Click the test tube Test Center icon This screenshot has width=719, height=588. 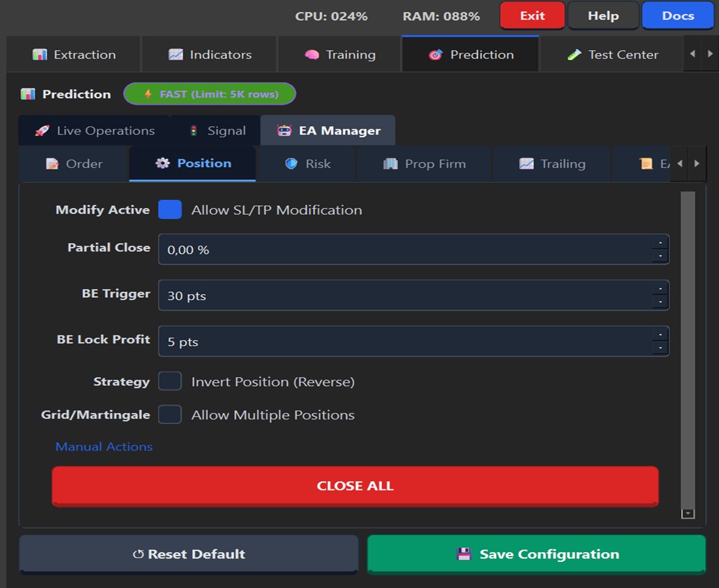[574, 55]
